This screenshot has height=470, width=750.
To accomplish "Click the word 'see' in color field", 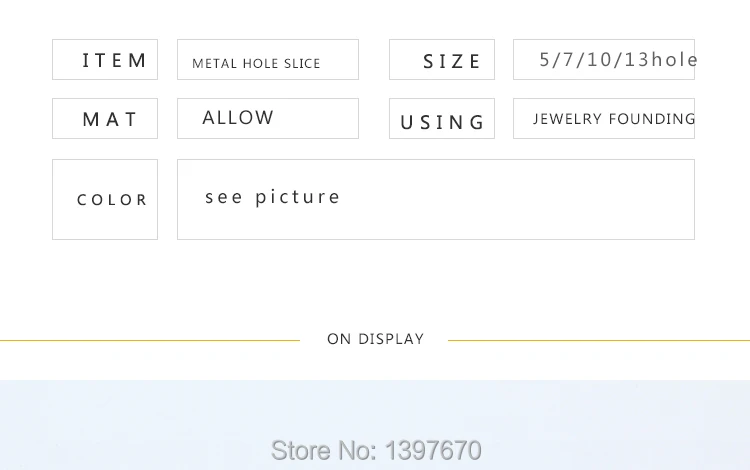I will point(224,197).
